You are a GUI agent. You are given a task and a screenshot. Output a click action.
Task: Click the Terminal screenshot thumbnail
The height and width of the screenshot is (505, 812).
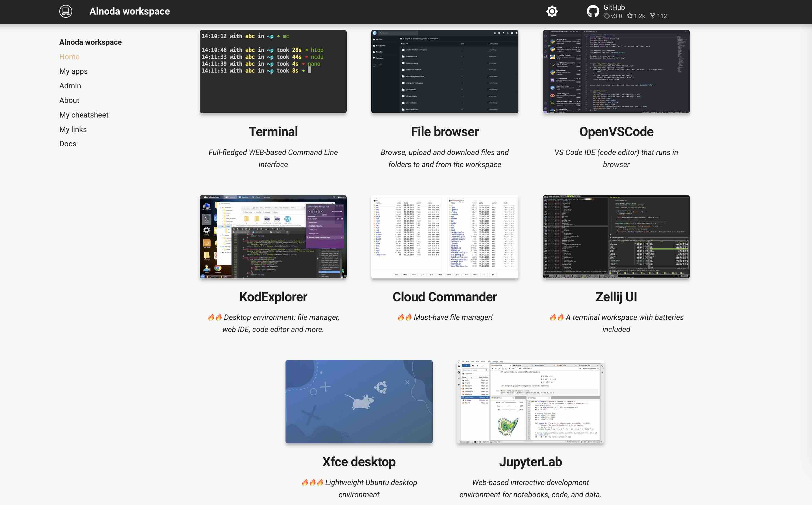[x=273, y=71]
